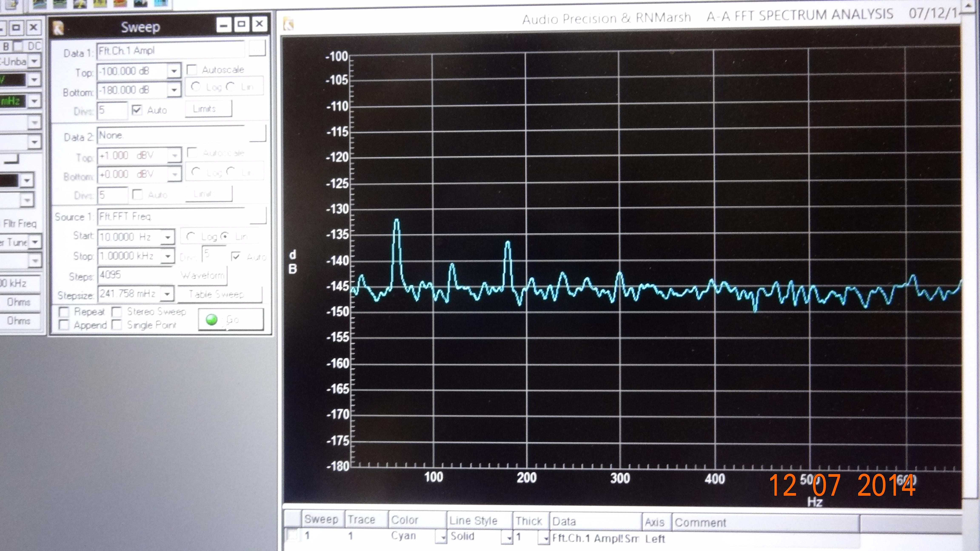Click A-A FFT SPECTRUM ANALYSIS graph title
The height and width of the screenshot is (551, 980).
pyautogui.click(x=800, y=15)
